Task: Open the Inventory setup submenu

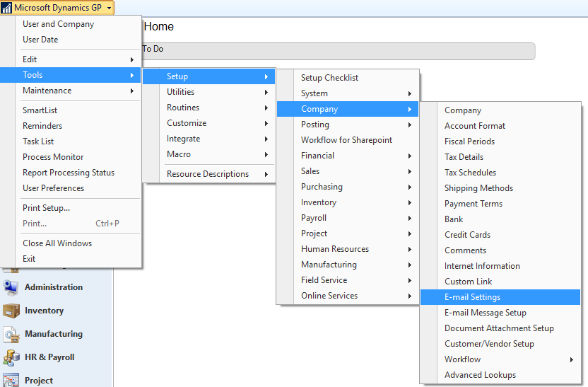Action: click(348, 202)
